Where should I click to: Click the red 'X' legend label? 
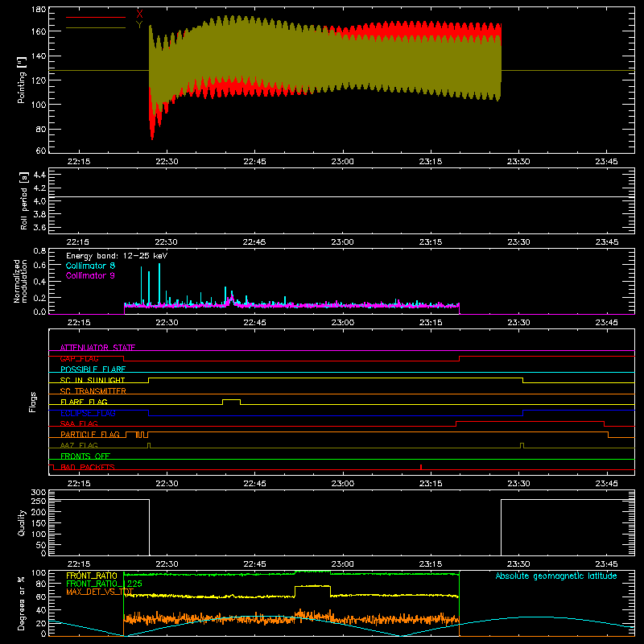(139, 14)
